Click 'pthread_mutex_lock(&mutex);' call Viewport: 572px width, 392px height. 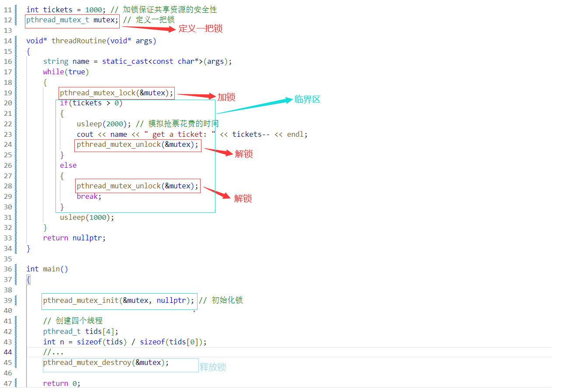pyautogui.click(x=117, y=93)
